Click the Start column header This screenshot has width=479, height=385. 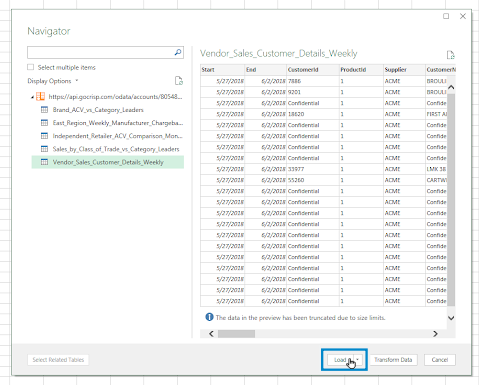click(222, 70)
